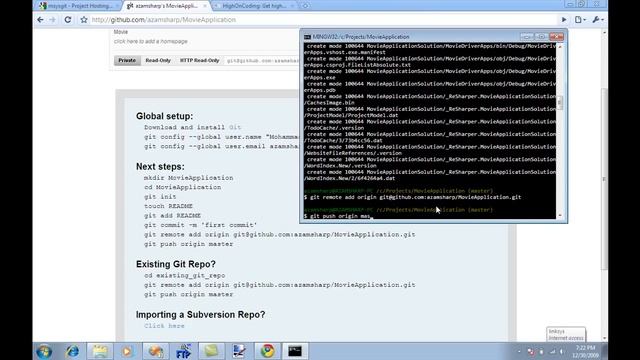Image resolution: width=640 pixels, height=360 pixels.
Task: Click the terminal scrollbar up arrow
Action: [x=560, y=47]
